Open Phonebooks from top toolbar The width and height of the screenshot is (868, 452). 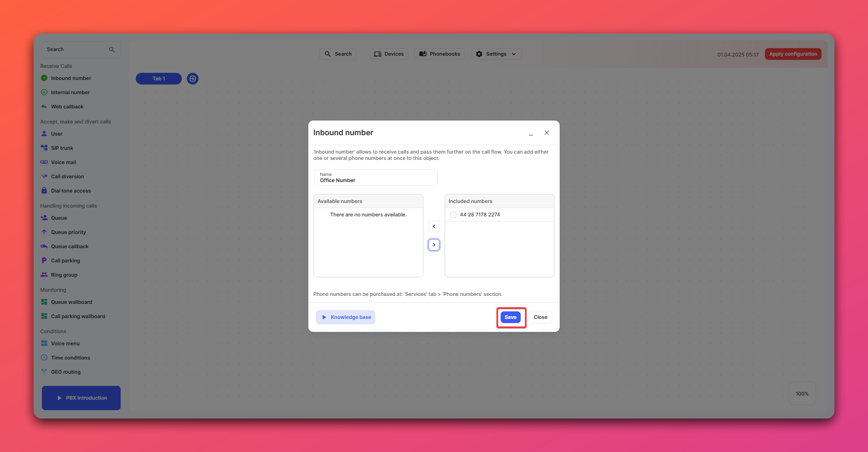point(439,54)
